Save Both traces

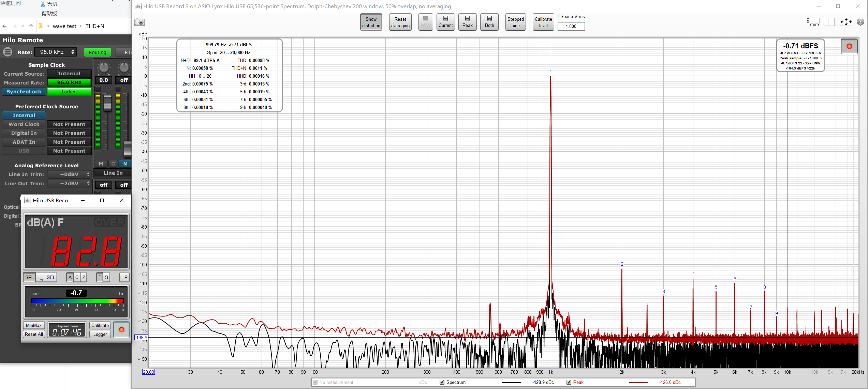[x=489, y=22]
